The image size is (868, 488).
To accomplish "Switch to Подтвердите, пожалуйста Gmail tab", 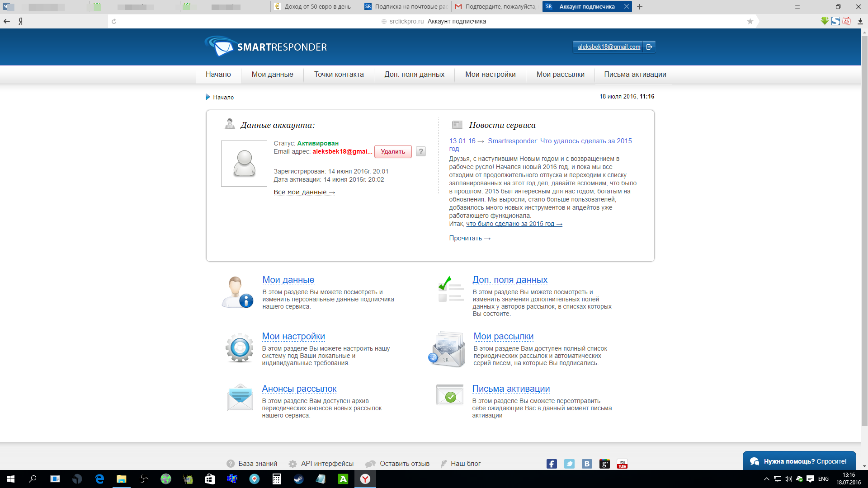I will (496, 6).
